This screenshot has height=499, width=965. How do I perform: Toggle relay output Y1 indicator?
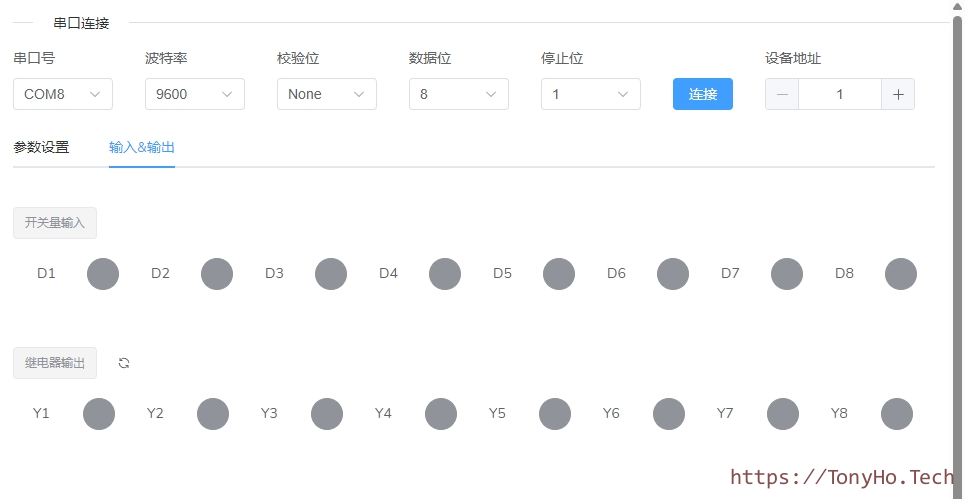click(99, 414)
